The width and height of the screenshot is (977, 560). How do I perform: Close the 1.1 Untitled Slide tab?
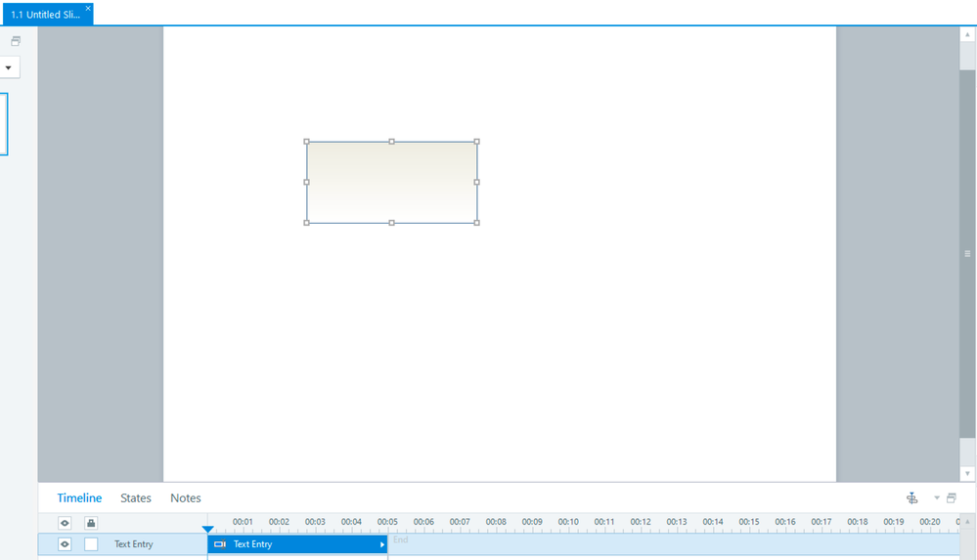(x=88, y=8)
